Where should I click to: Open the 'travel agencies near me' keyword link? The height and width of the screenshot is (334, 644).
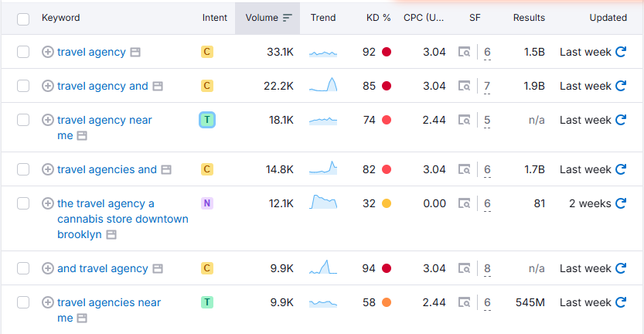coord(108,302)
